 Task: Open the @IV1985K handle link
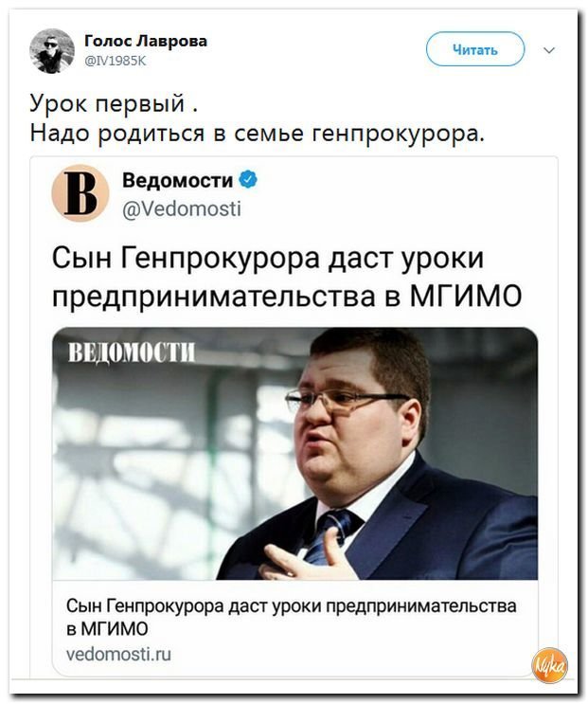(116, 61)
